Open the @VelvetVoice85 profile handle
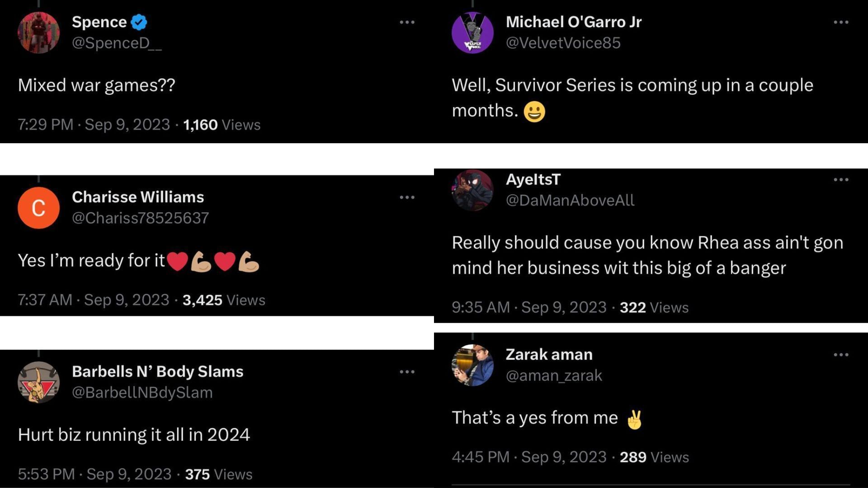The image size is (868, 488). [x=563, y=43]
